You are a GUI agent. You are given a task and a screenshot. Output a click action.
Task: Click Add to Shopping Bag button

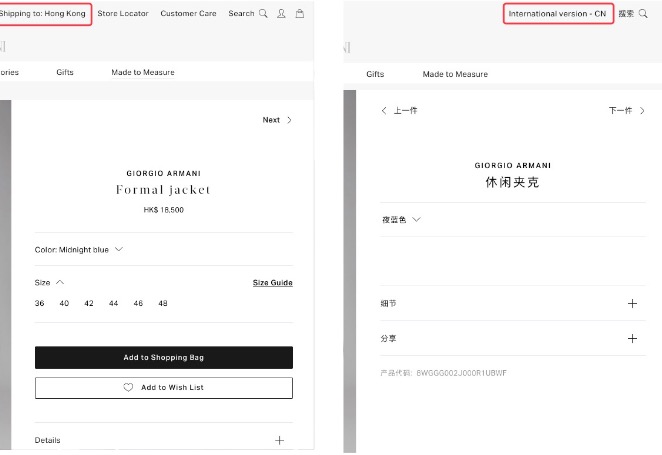click(164, 358)
